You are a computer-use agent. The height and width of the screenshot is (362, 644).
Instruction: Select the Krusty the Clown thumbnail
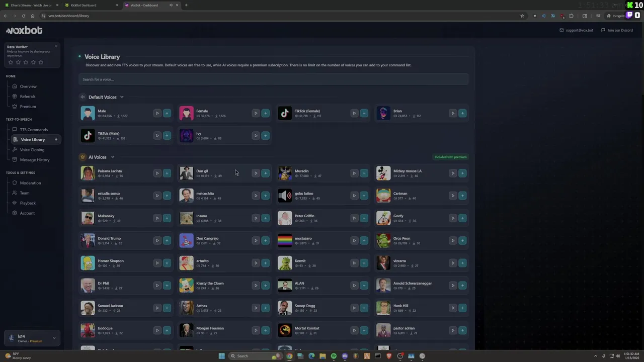186,286
